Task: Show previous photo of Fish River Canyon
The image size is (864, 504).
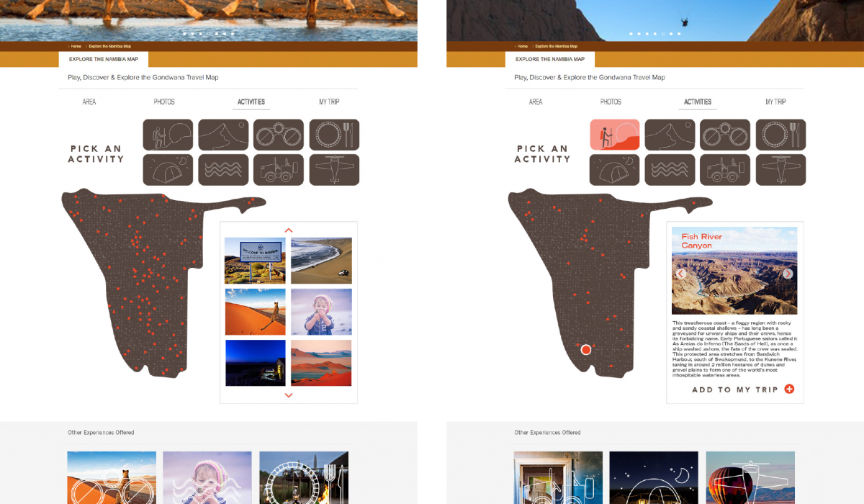Action: [680, 274]
